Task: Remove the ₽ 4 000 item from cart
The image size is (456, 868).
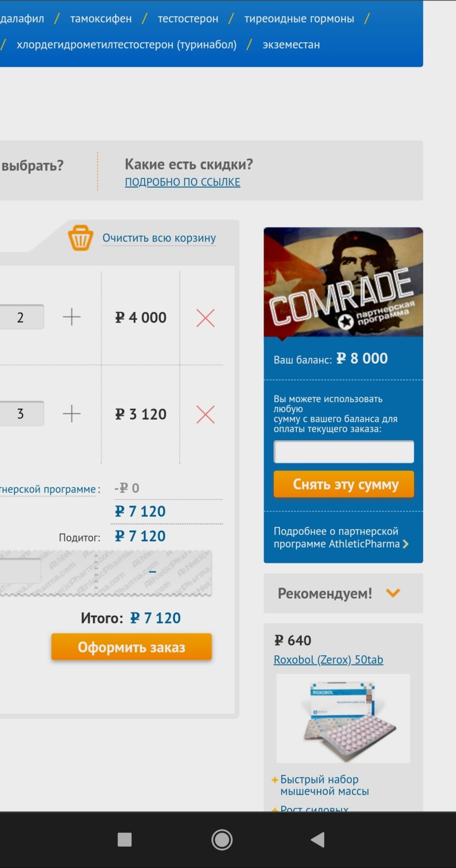Action: [205, 318]
